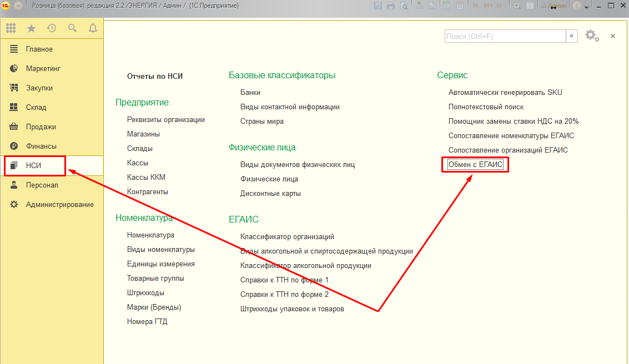
Task: Click the print preview icon
Action: click(404, 6)
